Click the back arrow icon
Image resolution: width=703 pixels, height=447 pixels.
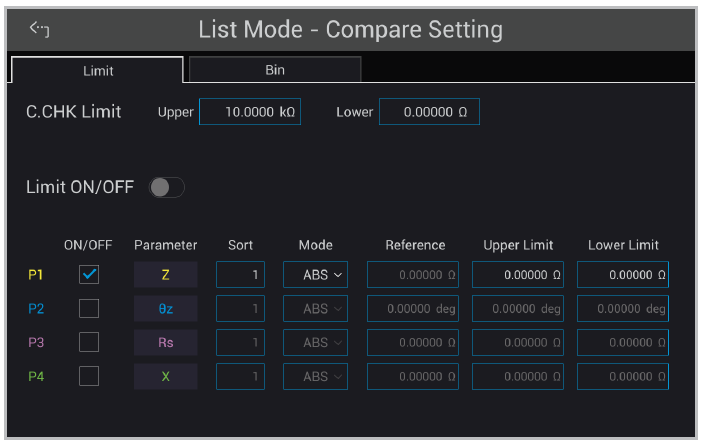point(40,29)
